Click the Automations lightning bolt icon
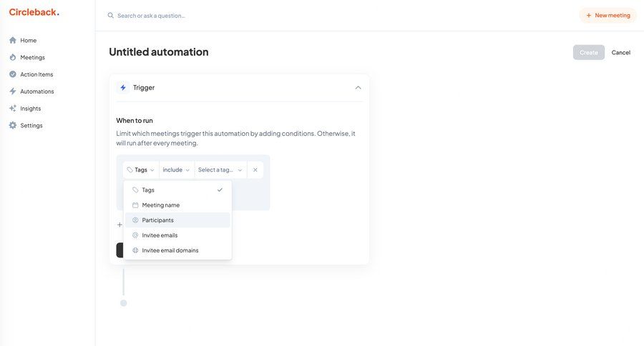The height and width of the screenshot is (346, 644). [13, 92]
